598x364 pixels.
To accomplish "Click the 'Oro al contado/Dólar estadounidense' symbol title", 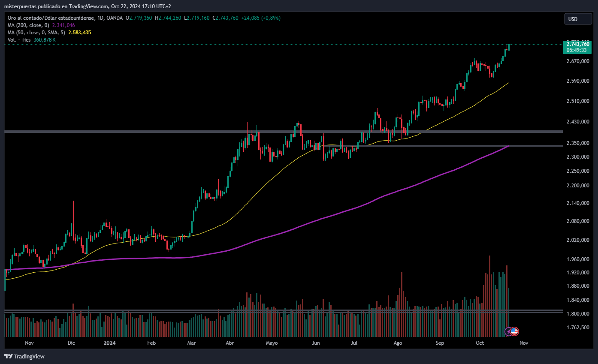I will tap(51, 18).
